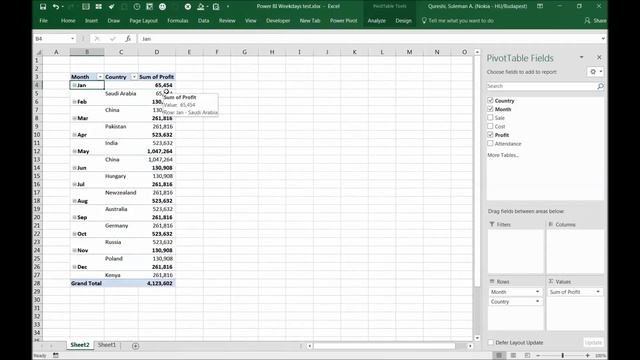
Task: Select the Normal view icon in the status bar
Action: tap(499, 356)
